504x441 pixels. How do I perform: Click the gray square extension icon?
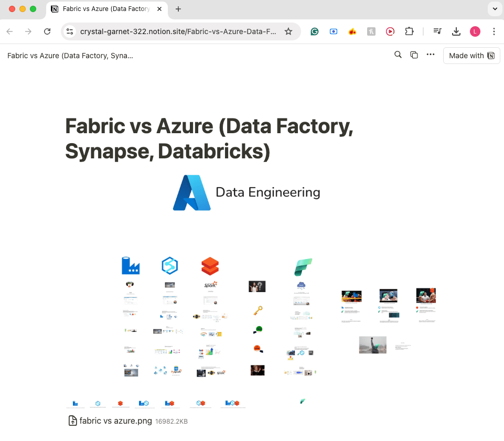tap(371, 31)
